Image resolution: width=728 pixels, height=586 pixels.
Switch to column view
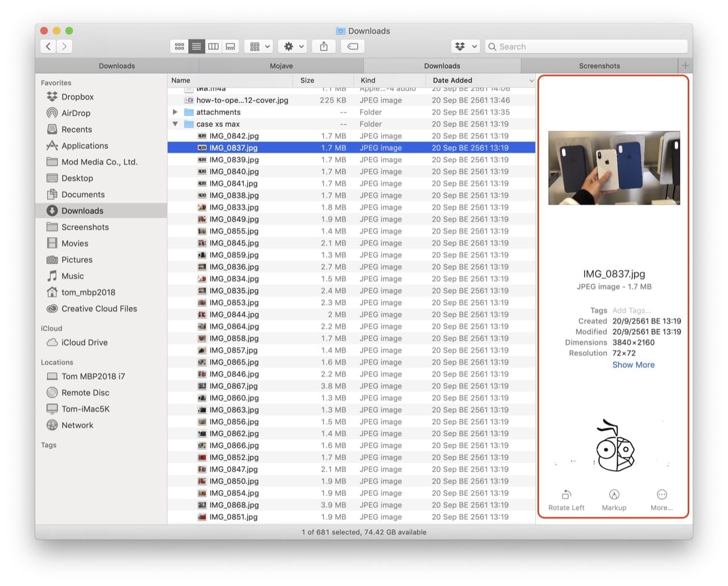pyautogui.click(x=213, y=46)
